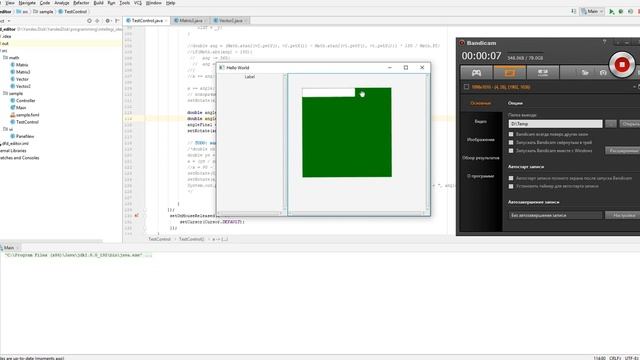Click the Bandicam screenshot camera icon
The height and width of the screenshot is (360, 640).
point(603,73)
